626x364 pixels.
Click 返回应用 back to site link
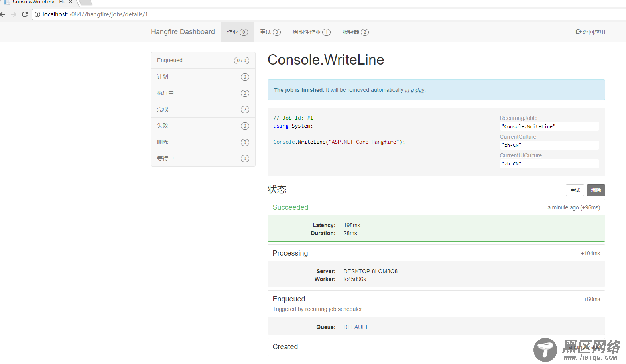590,32
